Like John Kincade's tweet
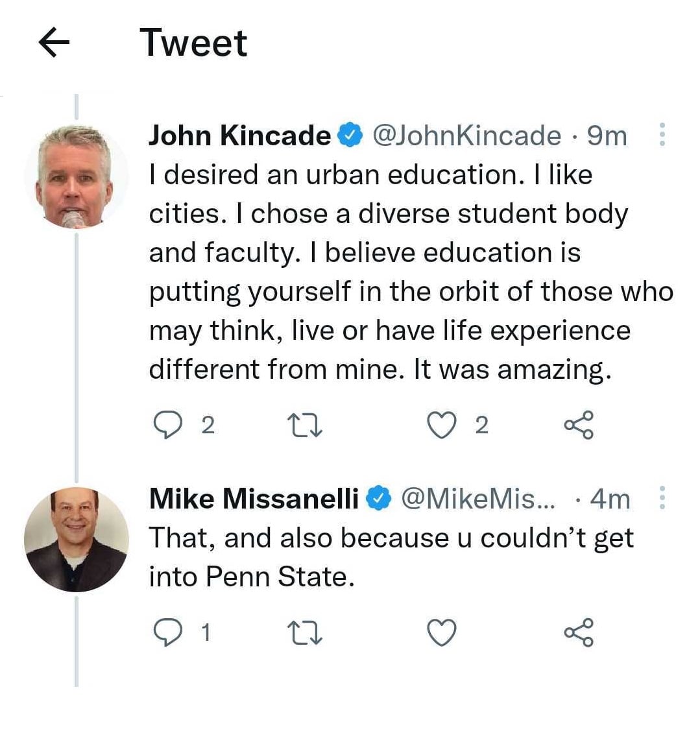The height and width of the screenshot is (744, 700). click(x=442, y=426)
